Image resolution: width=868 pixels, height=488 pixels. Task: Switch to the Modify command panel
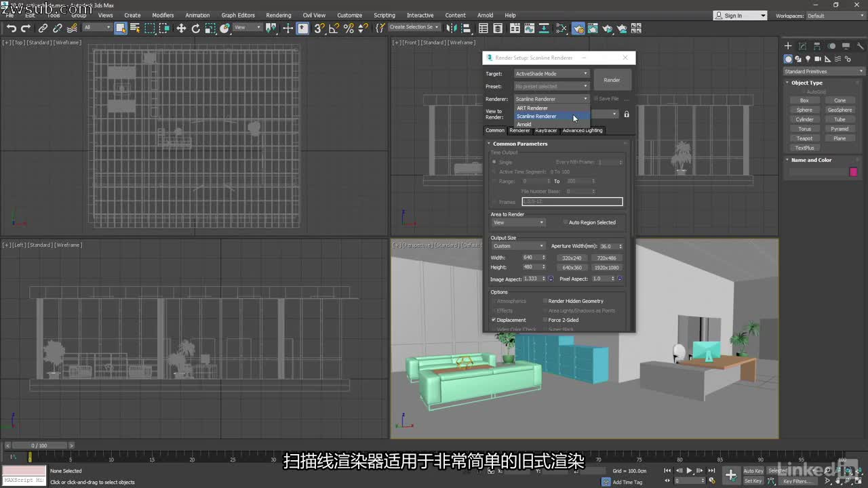803,46
